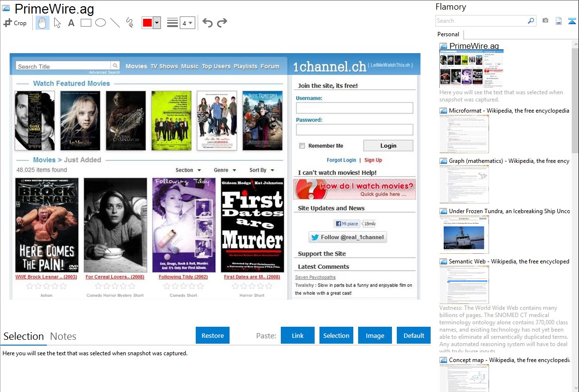Open the Seven Psychopaths comment link

[315, 277]
